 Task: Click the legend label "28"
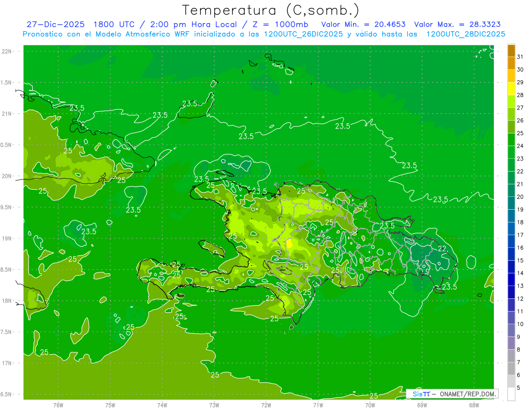[x=520, y=95]
